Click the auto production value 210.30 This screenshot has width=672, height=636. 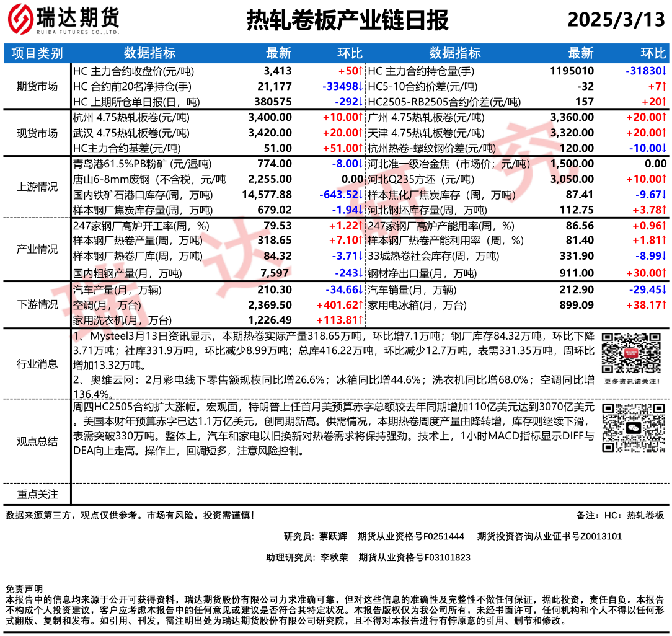pyautogui.click(x=274, y=290)
